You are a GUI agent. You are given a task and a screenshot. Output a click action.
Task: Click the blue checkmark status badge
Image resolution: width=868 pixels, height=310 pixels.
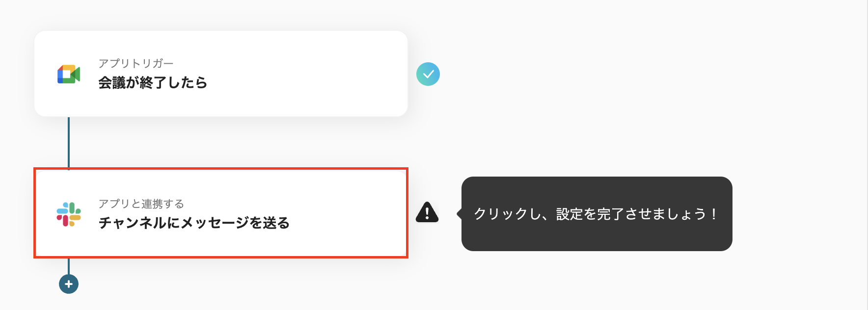(x=429, y=74)
